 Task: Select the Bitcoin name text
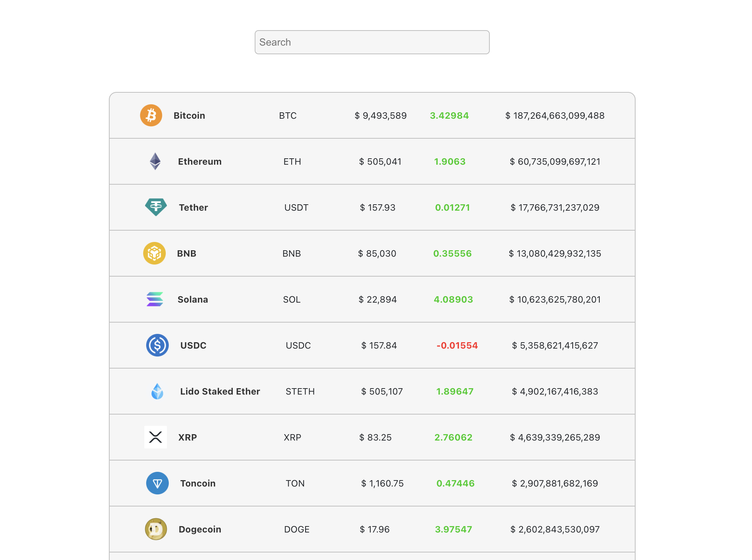coord(189,116)
